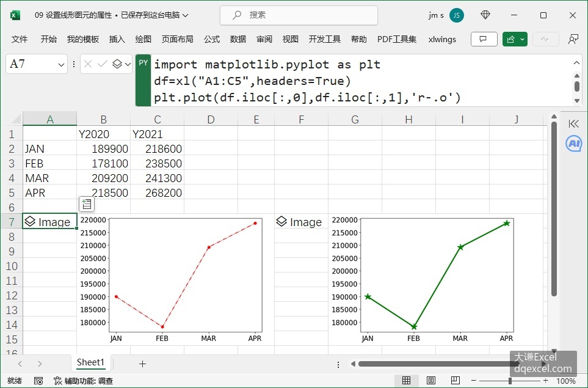Viewport: 588px width, 388px height.
Task: Click the confirm checkmark in formula bar
Action: coord(102,64)
